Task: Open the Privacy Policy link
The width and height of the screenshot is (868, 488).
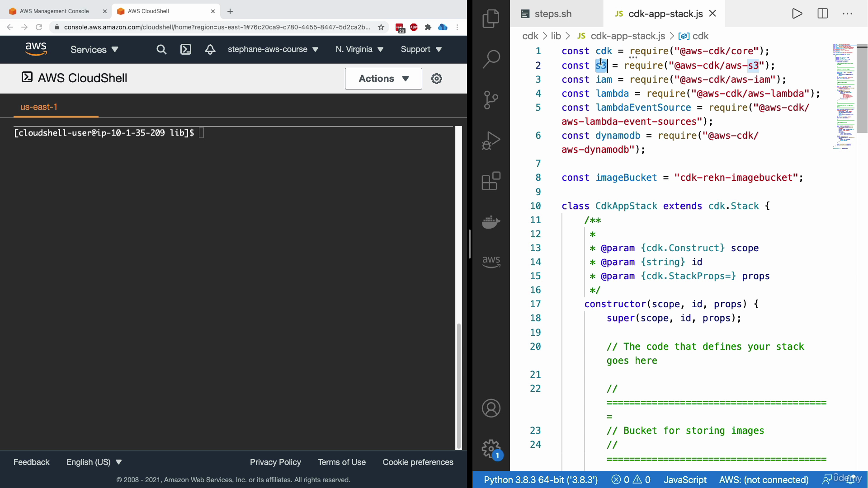Action: point(275,462)
